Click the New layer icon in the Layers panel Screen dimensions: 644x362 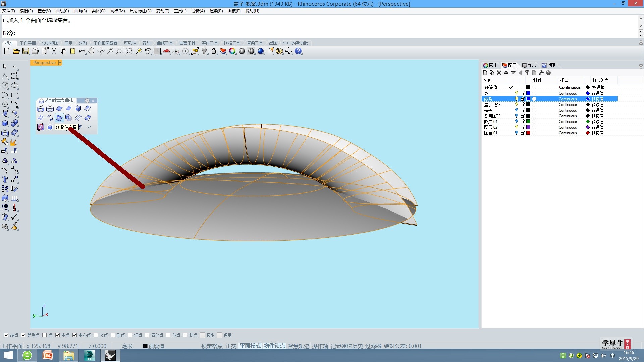[485, 73]
